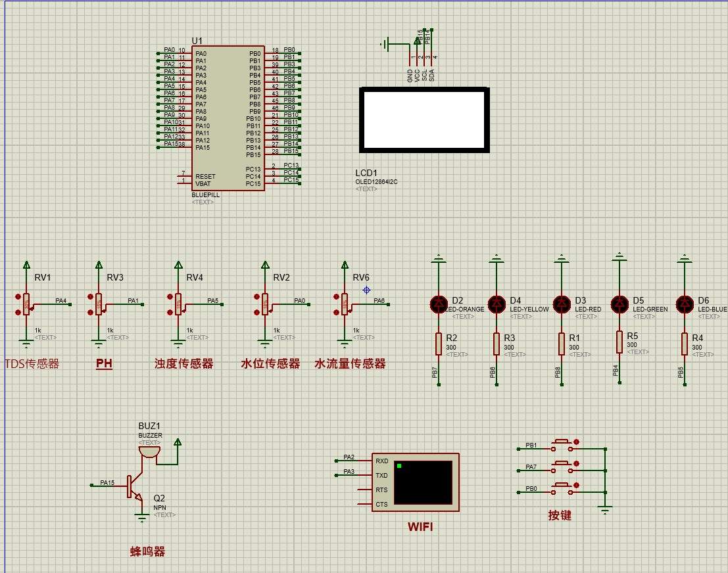Select the RV3 potentiometer above PH

coord(99,304)
